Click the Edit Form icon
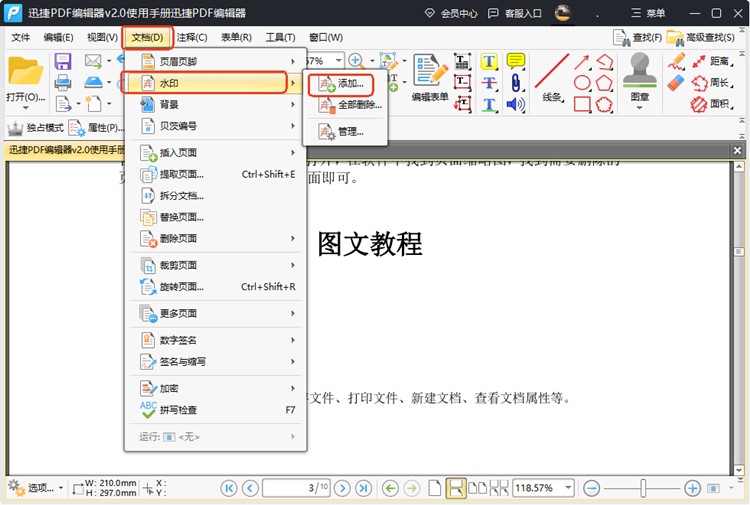Screen dimensions: 750x505 (x=430, y=70)
